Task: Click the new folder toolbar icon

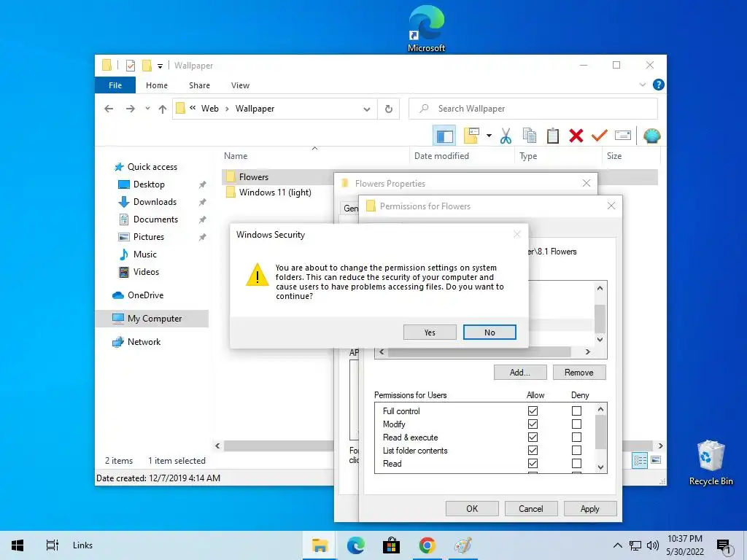Action: 471,136
